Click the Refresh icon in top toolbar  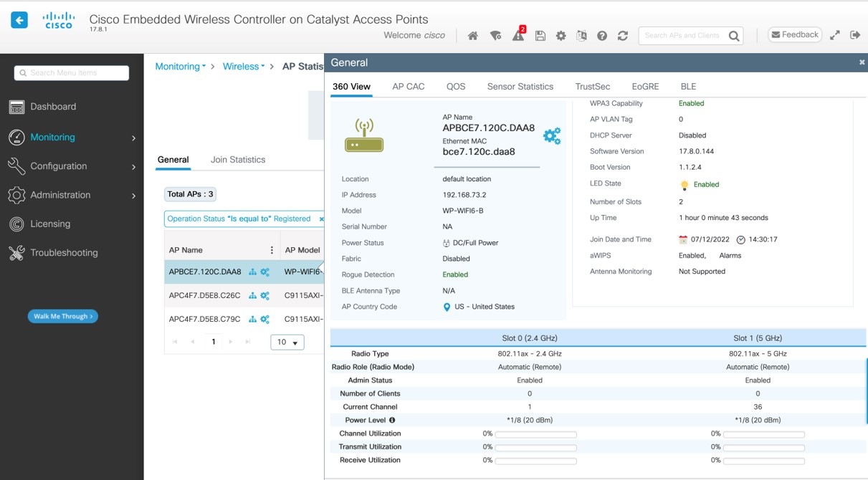pos(622,36)
